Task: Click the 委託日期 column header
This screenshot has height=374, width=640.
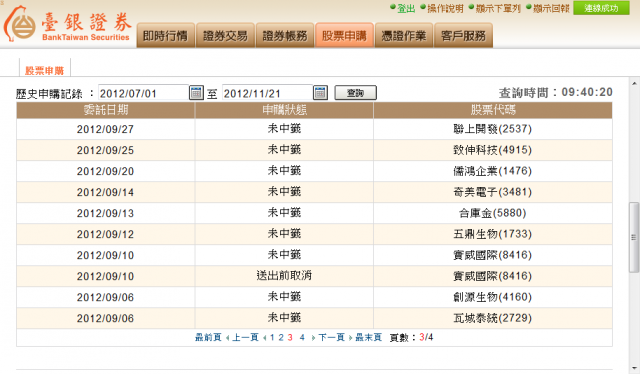Action: tap(106, 110)
